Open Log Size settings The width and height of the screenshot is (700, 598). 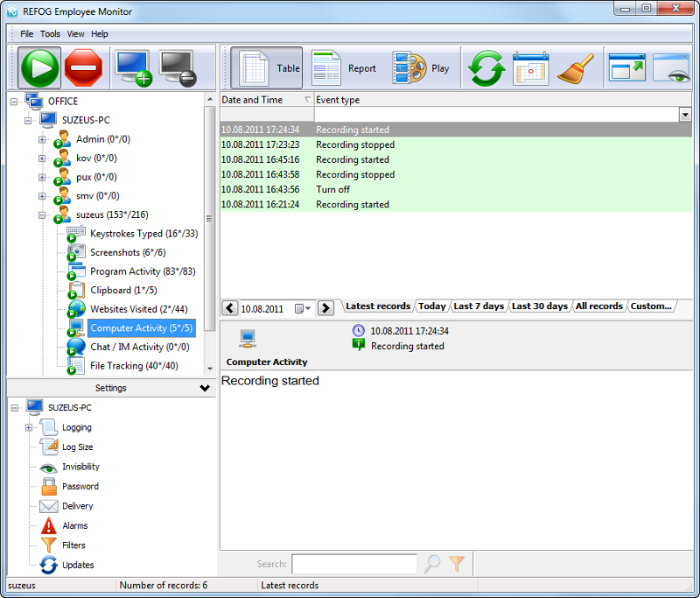(77, 447)
